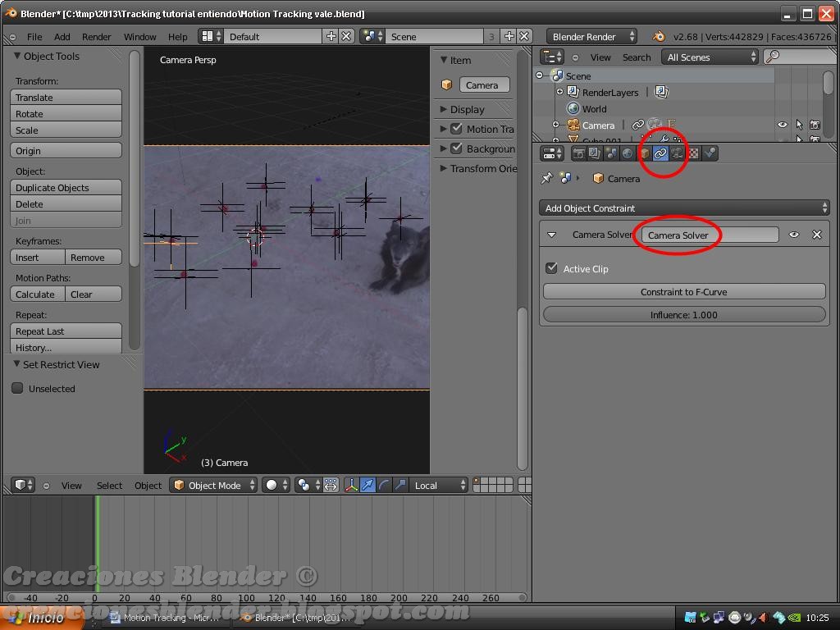
Task: Open Render properties with the camera icon
Action: coord(578,153)
